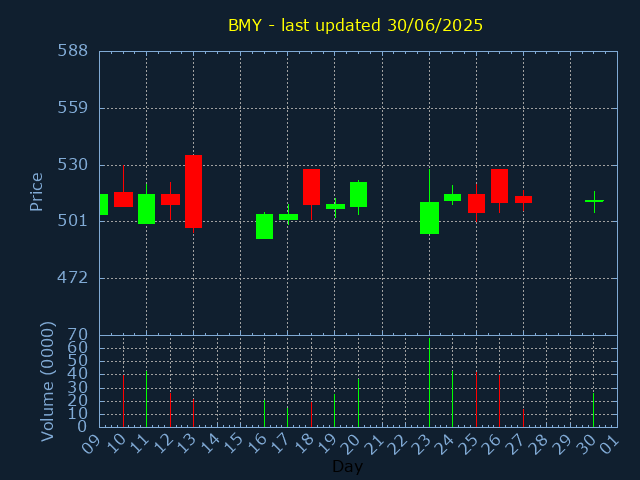
Task: Select the green candlestick for day 16
Action: (264, 226)
